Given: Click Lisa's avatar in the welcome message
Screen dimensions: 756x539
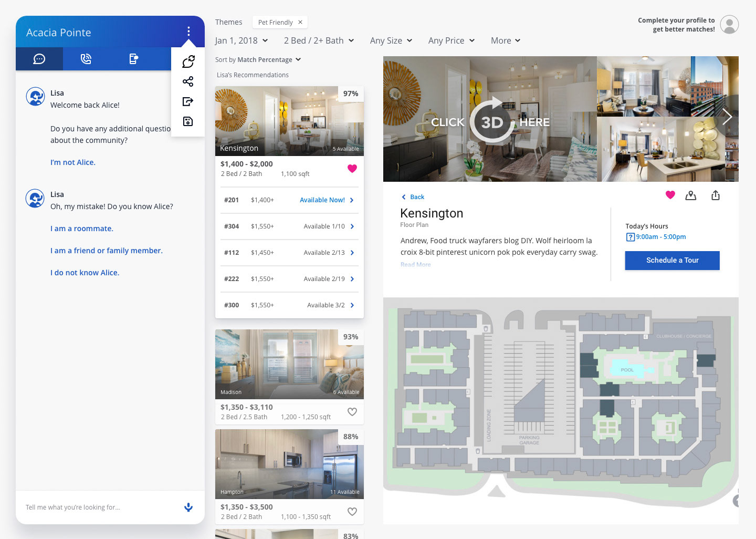Looking at the screenshot, I should [x=35, y=97].
